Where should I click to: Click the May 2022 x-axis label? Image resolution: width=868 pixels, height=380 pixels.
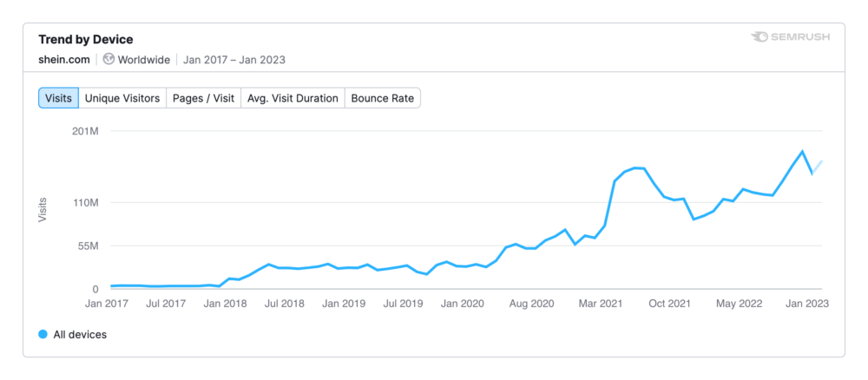coord(740,304)
